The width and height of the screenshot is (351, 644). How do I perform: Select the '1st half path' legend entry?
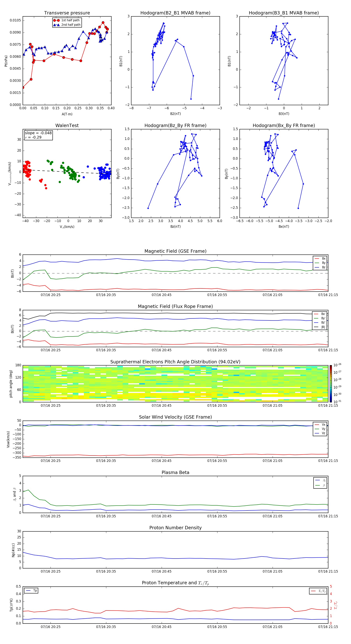[x=66, y=20]
